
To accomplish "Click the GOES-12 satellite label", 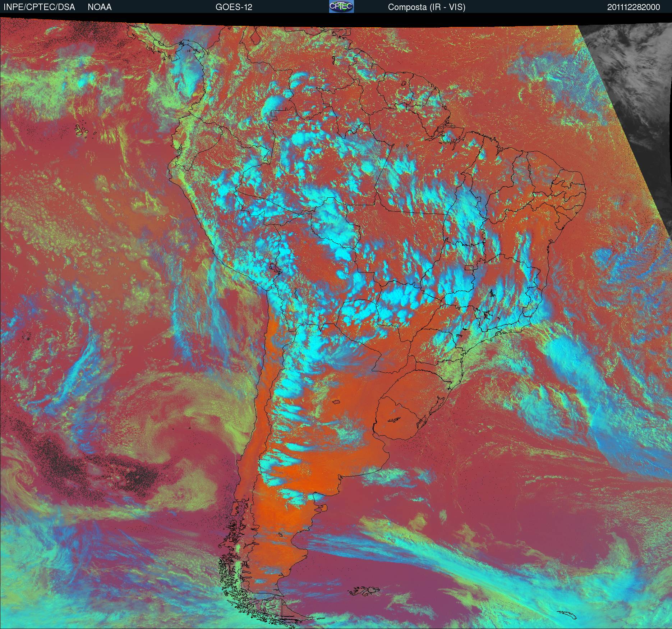I will (x=234, y=7).
